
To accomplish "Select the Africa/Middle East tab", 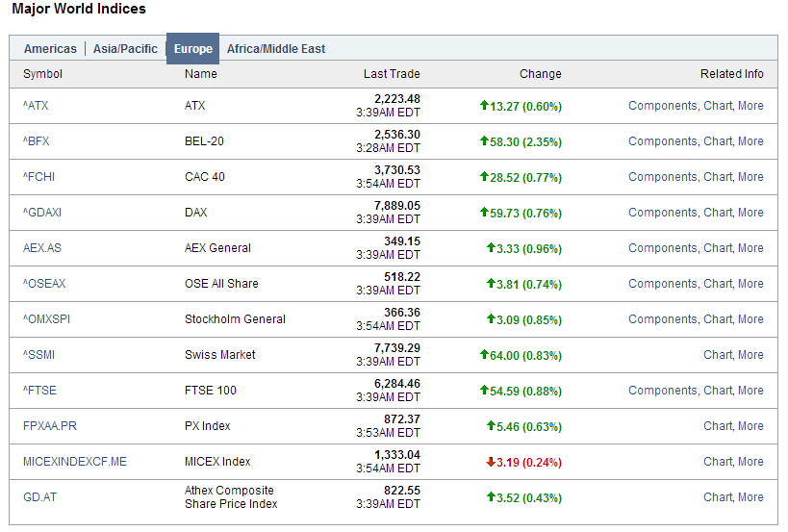I will pos(276,49).
